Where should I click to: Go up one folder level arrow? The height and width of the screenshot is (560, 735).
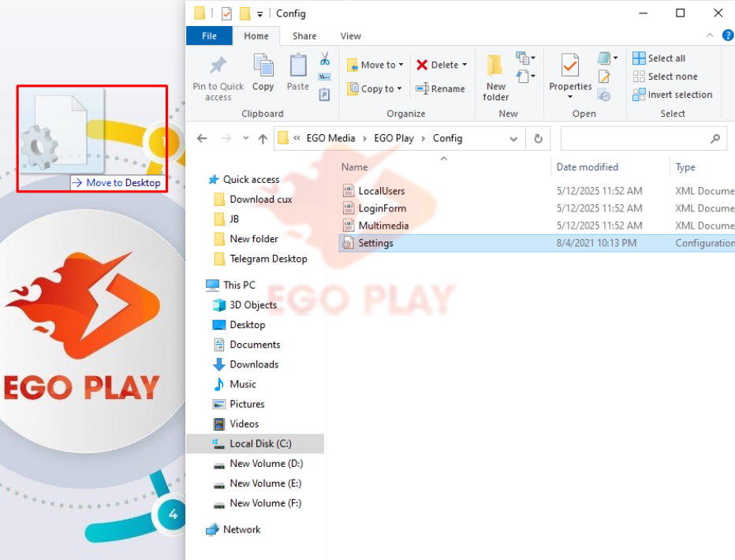coord(263,139)
